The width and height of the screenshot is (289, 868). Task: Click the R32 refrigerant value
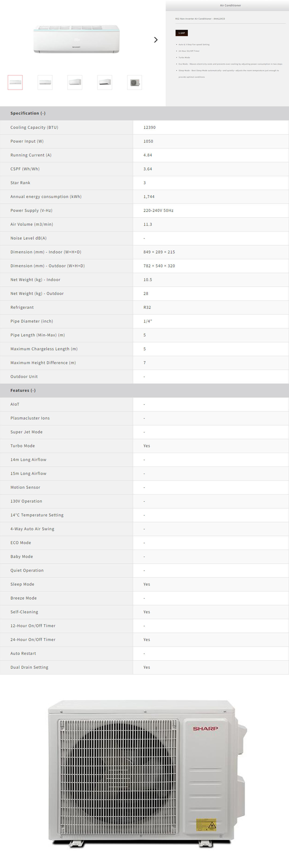[x=147, y=307]
